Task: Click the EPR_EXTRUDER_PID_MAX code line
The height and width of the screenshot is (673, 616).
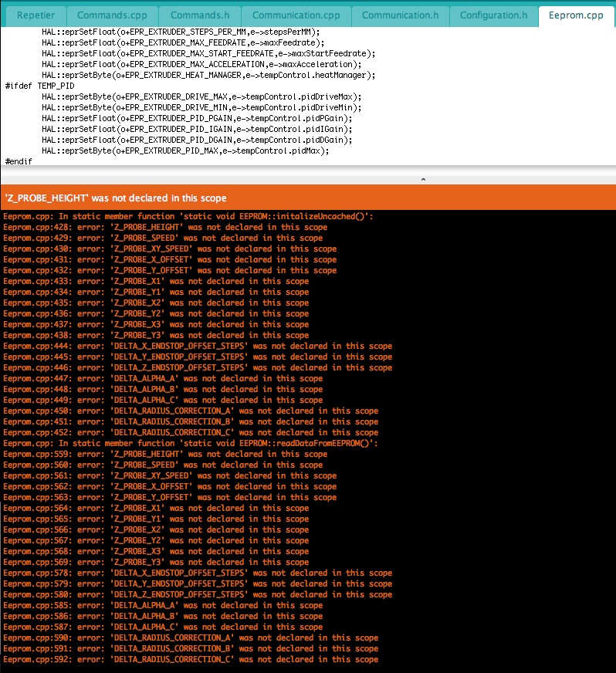Action: tap(185, 150)
